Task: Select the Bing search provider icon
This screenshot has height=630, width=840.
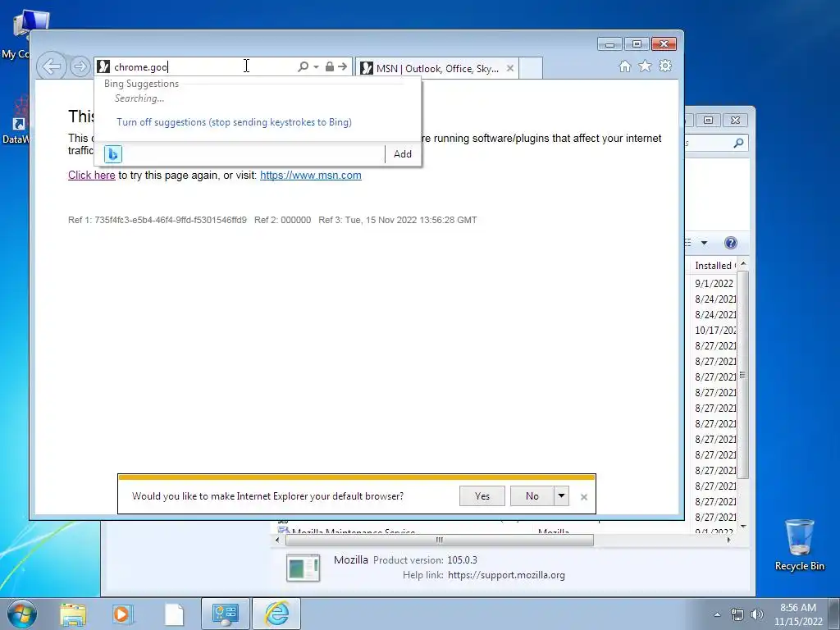Action: point(113,154)
